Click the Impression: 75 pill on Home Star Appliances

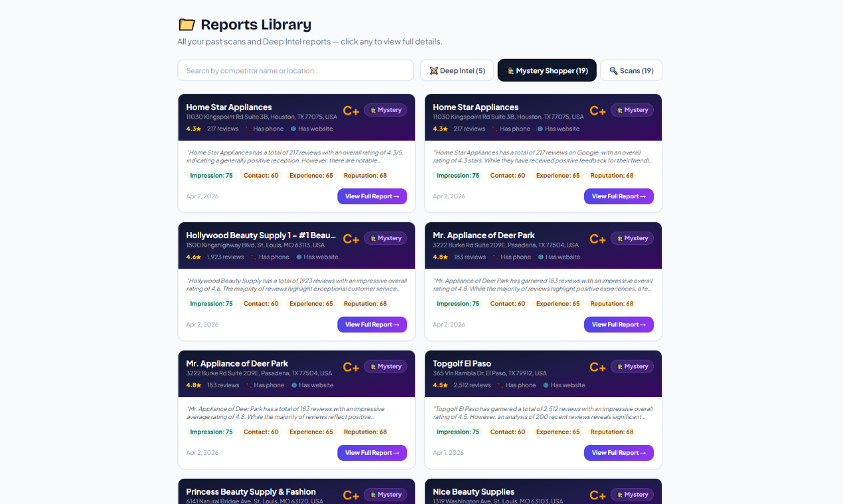pyautogui.click(x=211, y=175)
